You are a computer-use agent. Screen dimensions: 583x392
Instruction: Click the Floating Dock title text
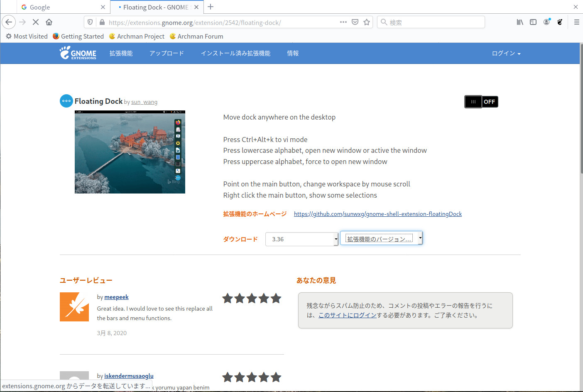[x=98, y=101]
